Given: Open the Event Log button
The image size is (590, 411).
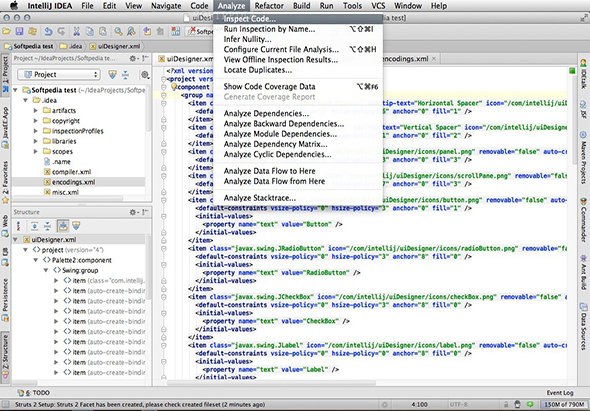Looking at the screenshot, I should pyautogui.click(x=560, y=393).
